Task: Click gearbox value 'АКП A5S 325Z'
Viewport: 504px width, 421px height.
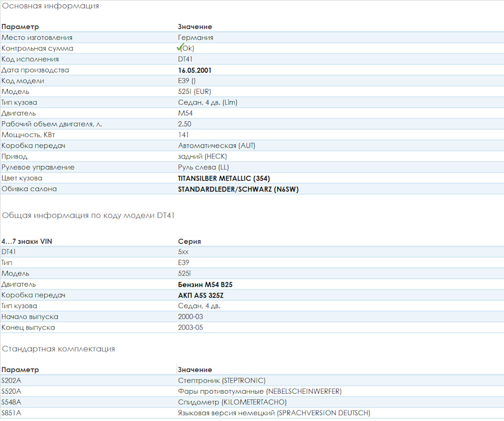Action: pos(201,296)
